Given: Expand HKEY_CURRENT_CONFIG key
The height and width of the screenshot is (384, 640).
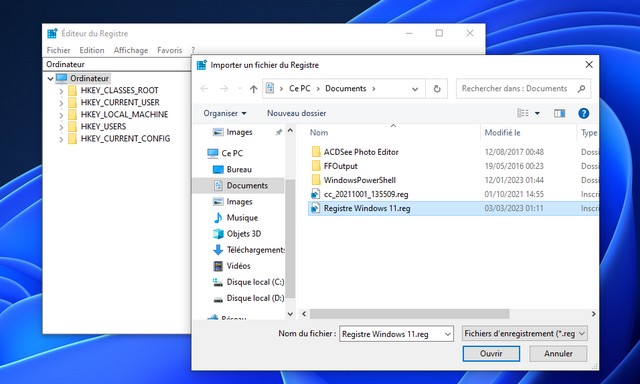Looking at the screenshot, I should (61, 139).
